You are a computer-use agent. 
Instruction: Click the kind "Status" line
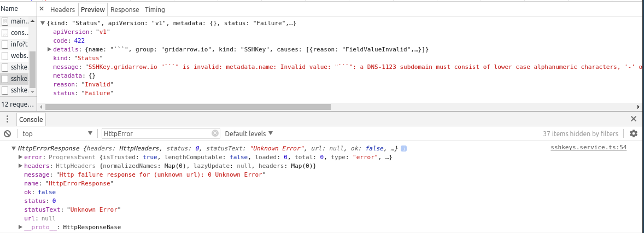78,58
